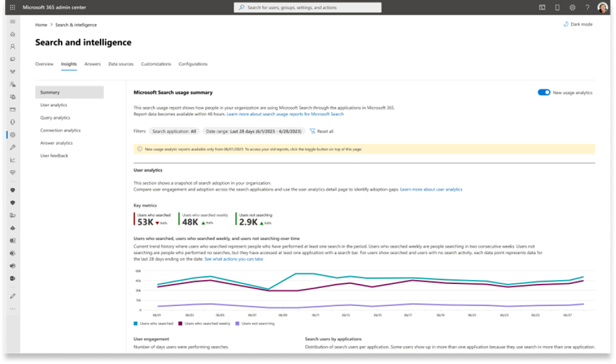
Task: Turn off New usage analytics toggle
Action: click(x=544, y=92)
